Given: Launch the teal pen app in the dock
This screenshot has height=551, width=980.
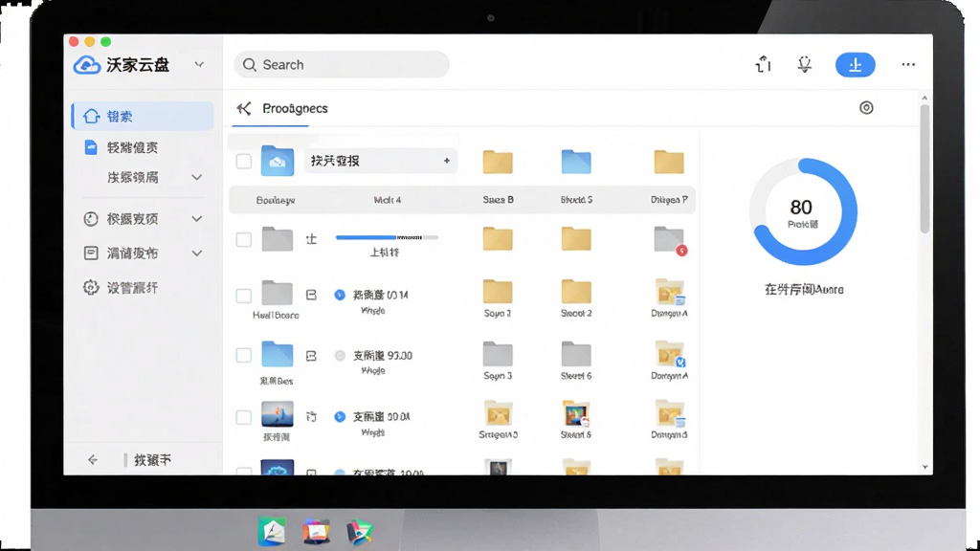Looking at the screenshot, I should pos(272,532).
